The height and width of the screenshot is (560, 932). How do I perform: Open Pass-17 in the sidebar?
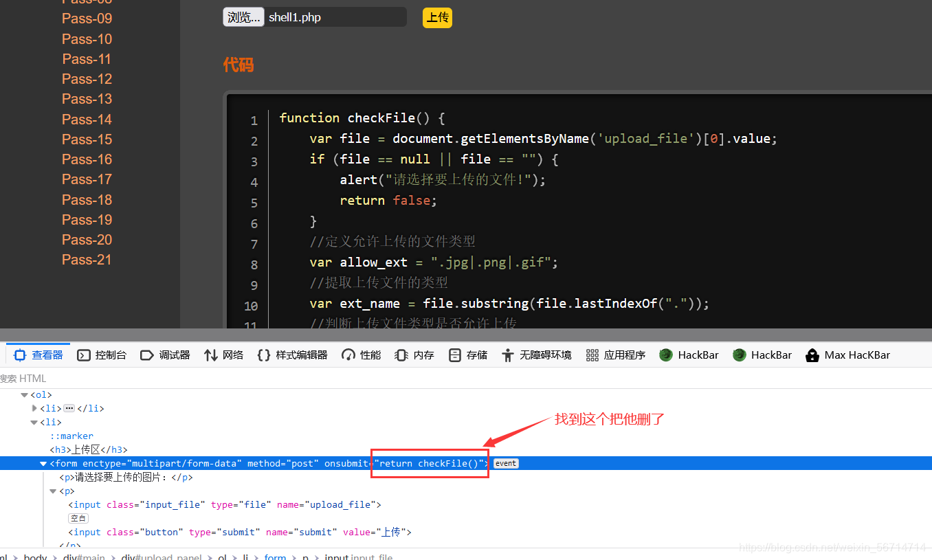(87, 179)
